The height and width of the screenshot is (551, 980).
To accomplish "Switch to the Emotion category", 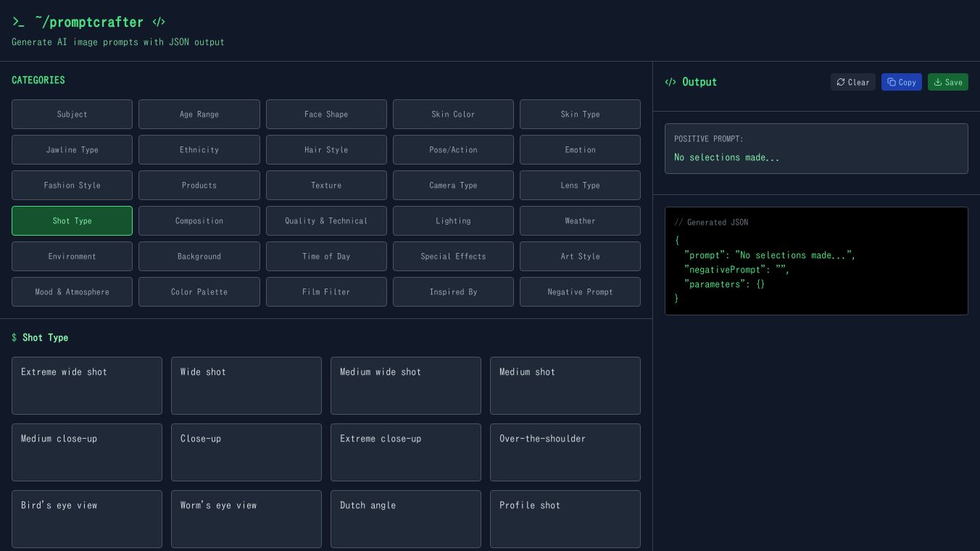I will point(580,149).
